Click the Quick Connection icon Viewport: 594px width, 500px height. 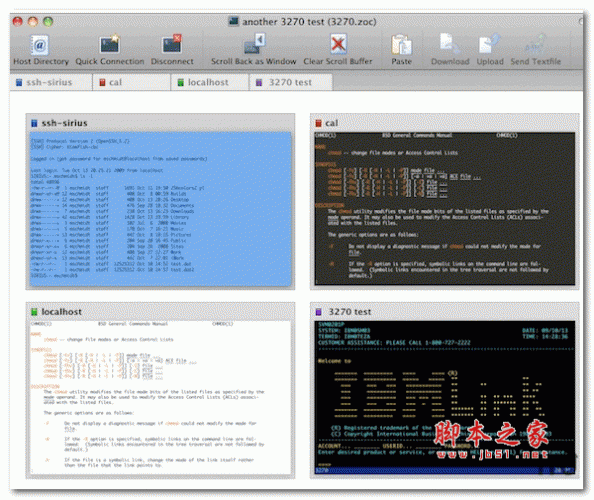[x=110, y=45]
